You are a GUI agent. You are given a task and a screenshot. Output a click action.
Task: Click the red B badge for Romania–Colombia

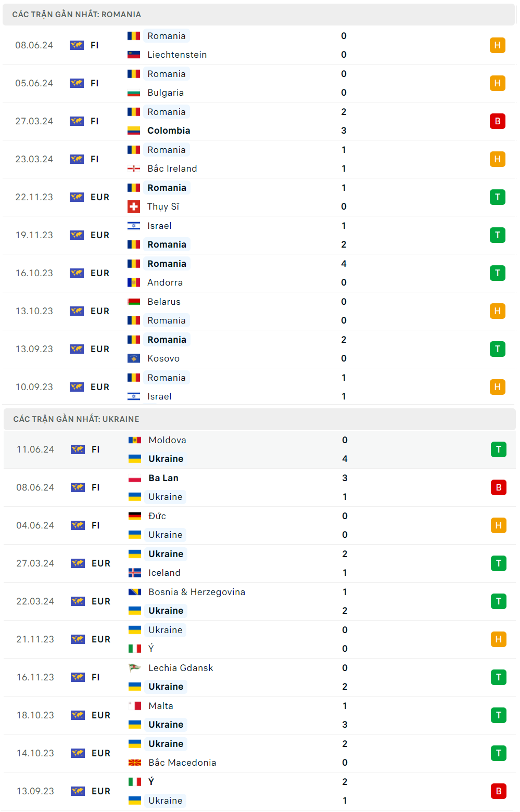497,121
